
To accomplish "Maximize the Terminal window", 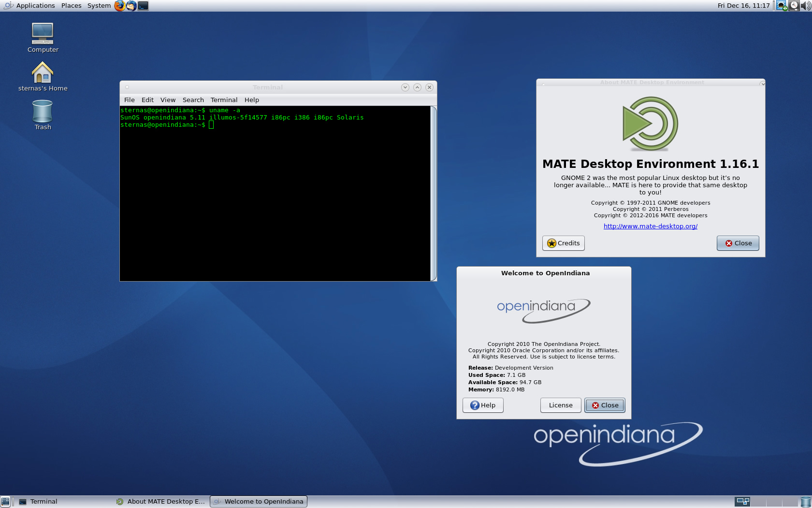I will tap(417, 88).
